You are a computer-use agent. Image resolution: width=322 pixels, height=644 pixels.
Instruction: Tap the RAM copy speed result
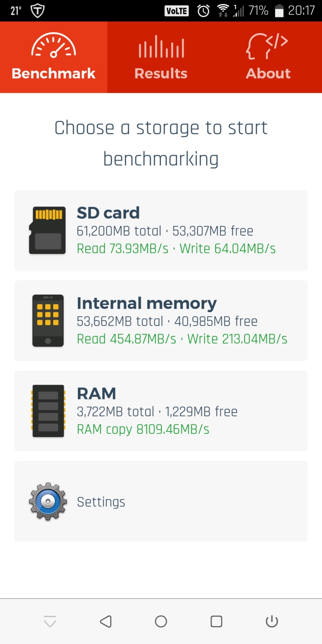(x=143, y=429)
